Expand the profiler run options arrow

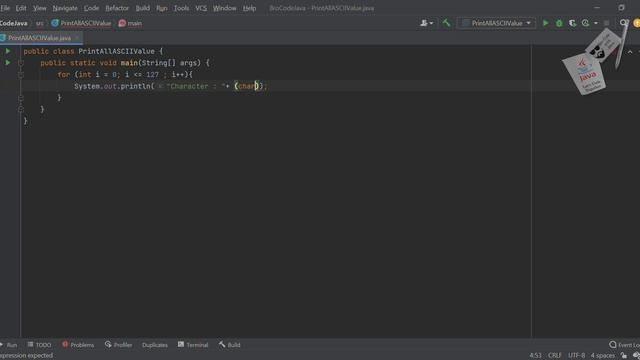pyautogui.click(x=596, y=23)
